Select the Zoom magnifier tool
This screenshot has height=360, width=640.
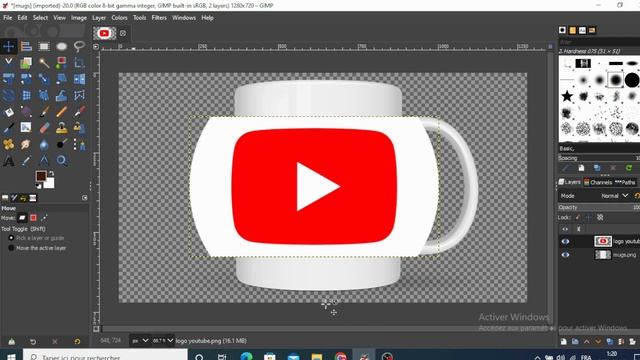click(62, 160)
